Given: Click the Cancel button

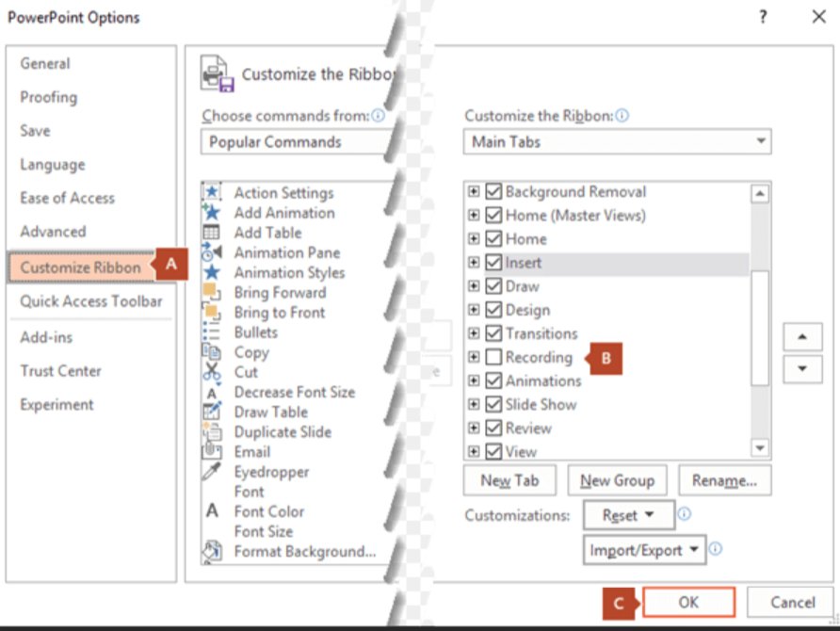Looking at the screenshot, I should pyautogui.click(x=793, y=602).
